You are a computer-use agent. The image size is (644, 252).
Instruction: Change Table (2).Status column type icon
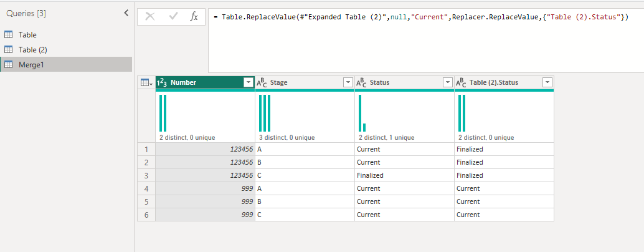click(x=461, y=82)
